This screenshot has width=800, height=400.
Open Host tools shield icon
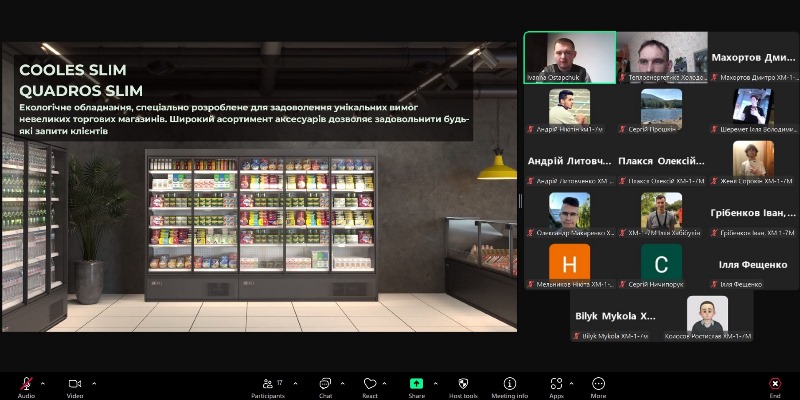point(463,384)
